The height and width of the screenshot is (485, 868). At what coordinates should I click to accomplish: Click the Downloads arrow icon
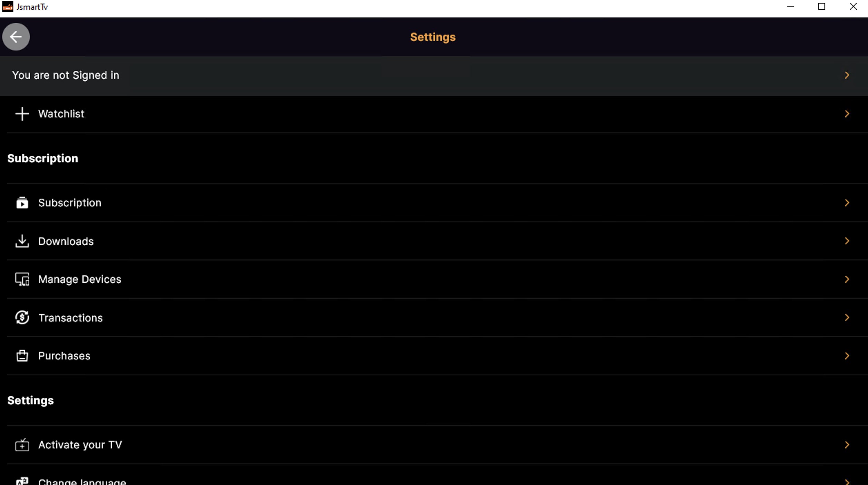pyautogui.click(x=22, y=241)
